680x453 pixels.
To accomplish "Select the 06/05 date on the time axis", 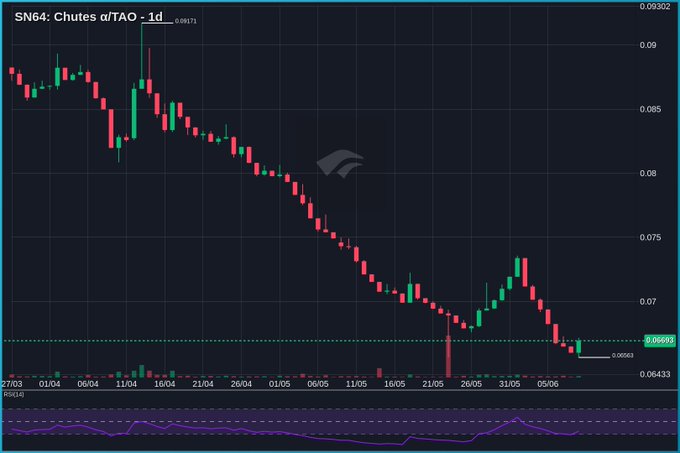I will pos(318,384).
